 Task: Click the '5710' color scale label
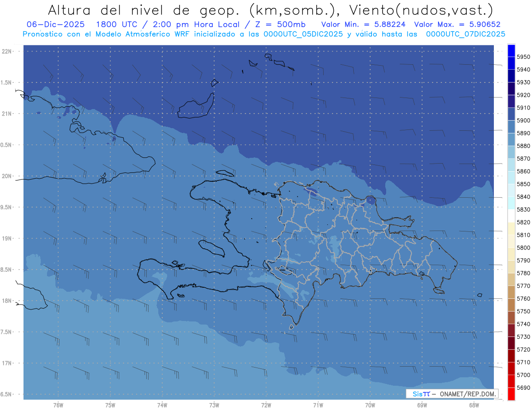(523, 362)
